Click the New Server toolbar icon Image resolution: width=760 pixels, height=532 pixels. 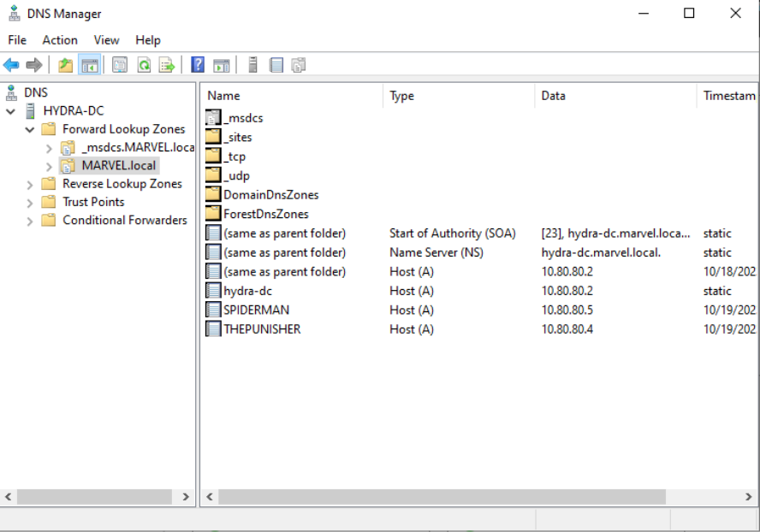[x=252, y=65]
